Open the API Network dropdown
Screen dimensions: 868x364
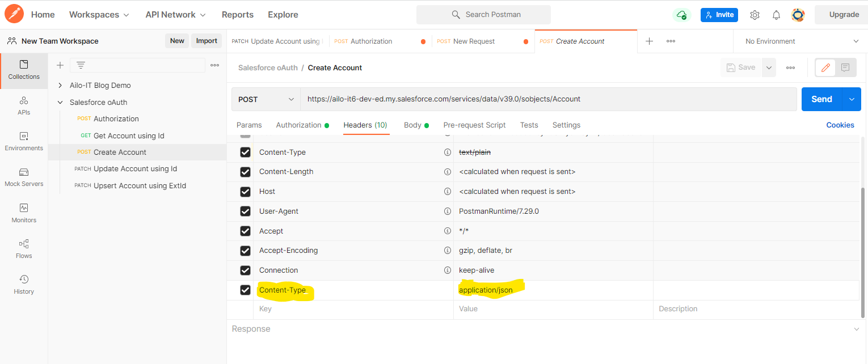click(175, 15)
